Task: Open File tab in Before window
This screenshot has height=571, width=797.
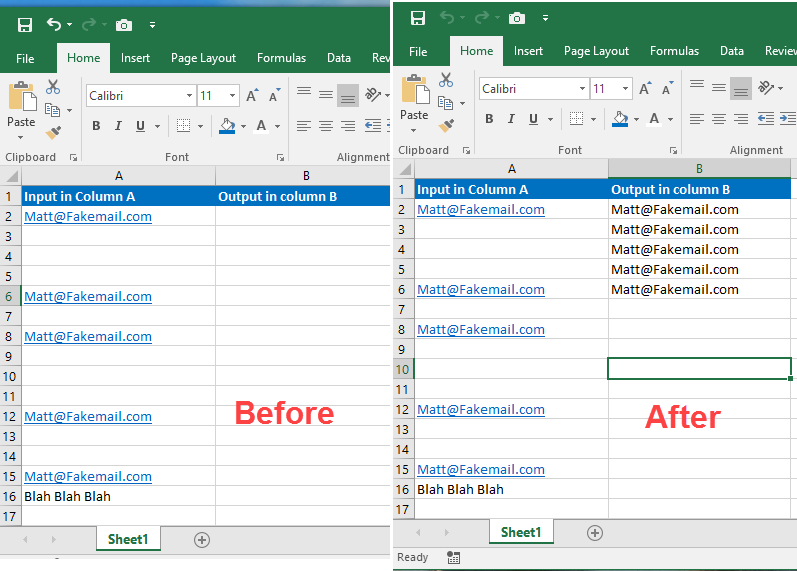Action: coord(25,58)
